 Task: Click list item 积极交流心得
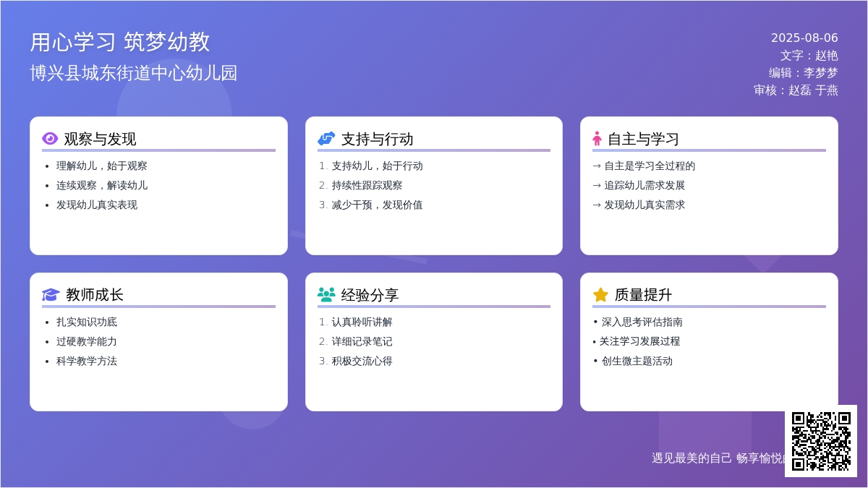(362, 361)
